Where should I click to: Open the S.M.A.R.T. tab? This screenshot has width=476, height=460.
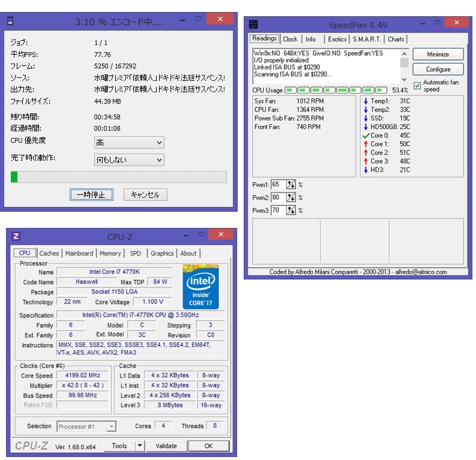click(x=367, y=39)
